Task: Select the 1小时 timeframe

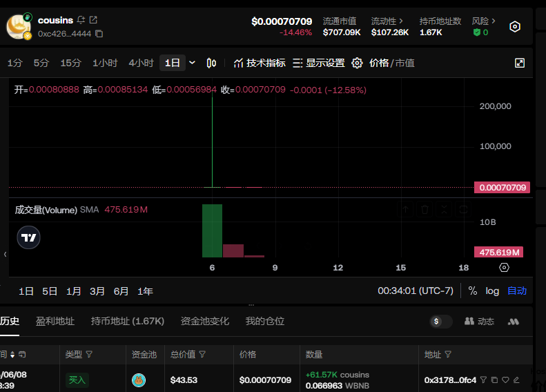Action: point(105,63)
